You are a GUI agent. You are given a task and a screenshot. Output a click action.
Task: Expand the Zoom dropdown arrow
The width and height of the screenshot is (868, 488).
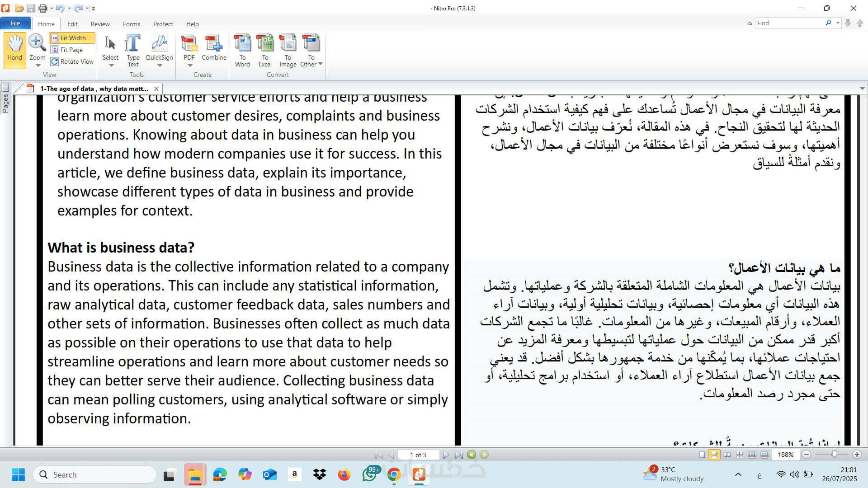tap(38, 66)
